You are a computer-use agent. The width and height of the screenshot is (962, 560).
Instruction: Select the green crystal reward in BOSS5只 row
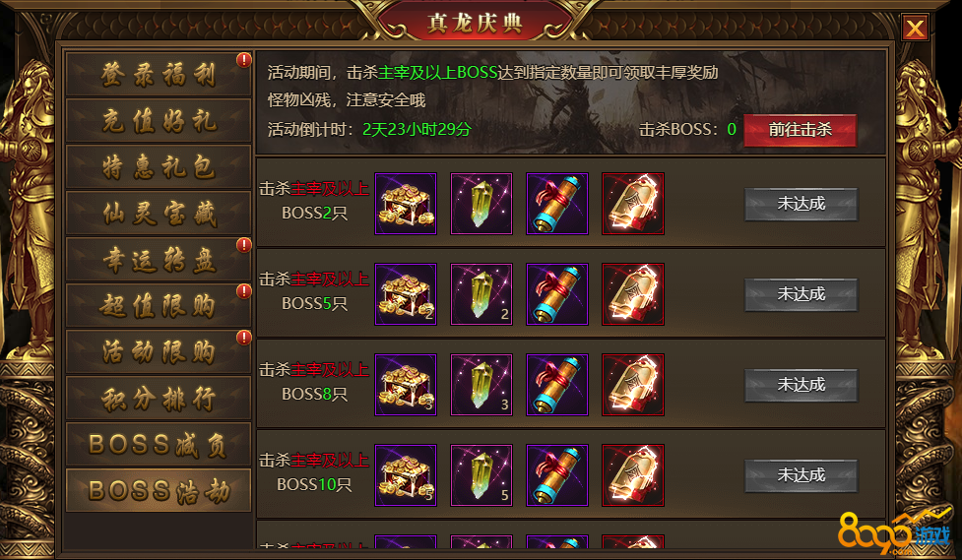click(481, 294)
